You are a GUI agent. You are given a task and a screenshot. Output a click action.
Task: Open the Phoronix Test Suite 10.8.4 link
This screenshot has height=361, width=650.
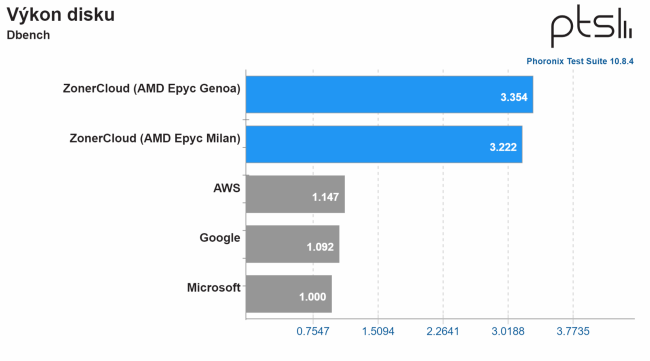click(580, 61)
